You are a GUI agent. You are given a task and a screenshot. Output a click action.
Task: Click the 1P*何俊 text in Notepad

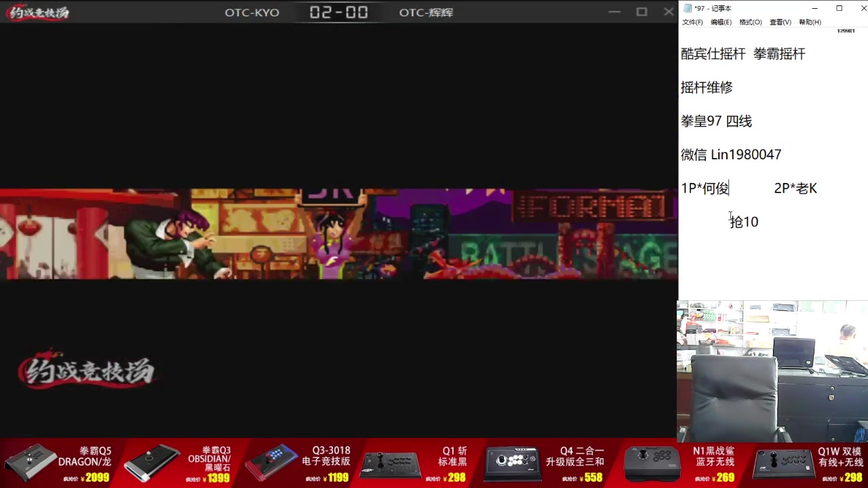pos(705,188)
